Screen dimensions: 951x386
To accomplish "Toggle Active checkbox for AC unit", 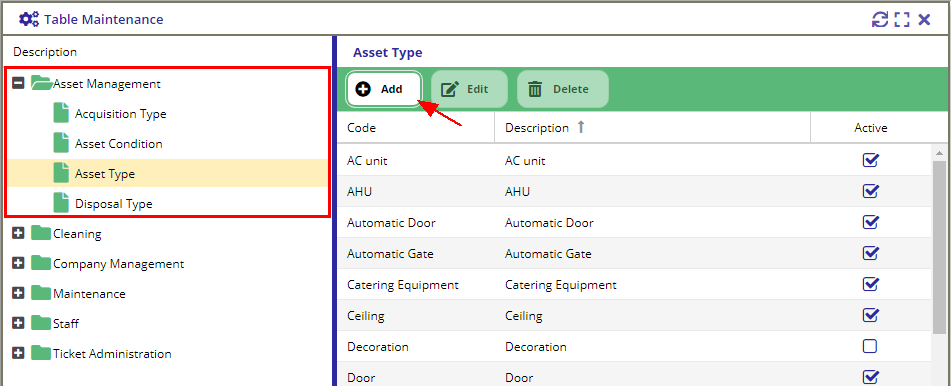I will pos(870,160).
